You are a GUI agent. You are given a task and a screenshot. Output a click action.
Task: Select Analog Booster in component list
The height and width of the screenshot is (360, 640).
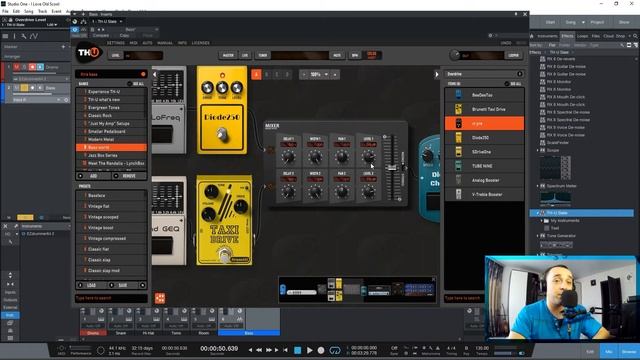[x=484, y=180]
